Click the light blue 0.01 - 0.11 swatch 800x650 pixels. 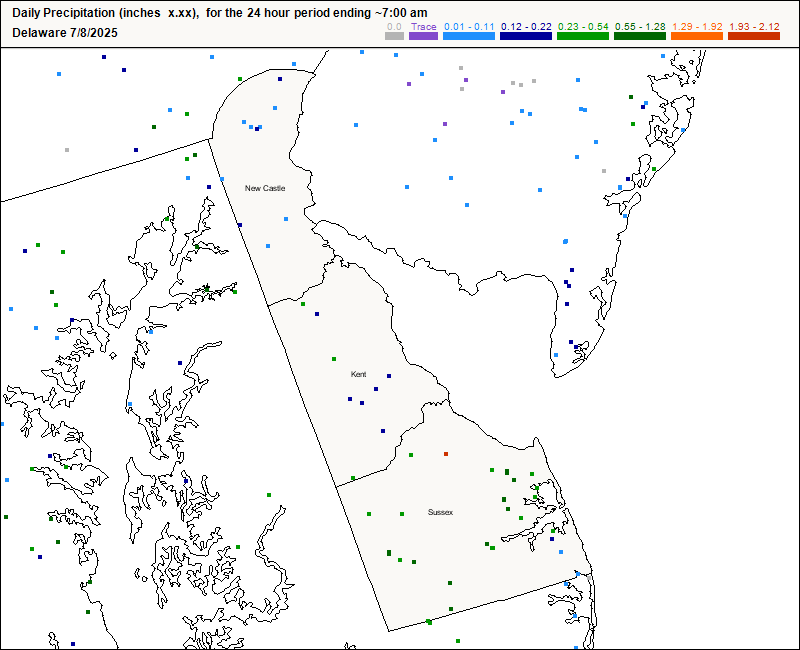(x=469, y=36)
